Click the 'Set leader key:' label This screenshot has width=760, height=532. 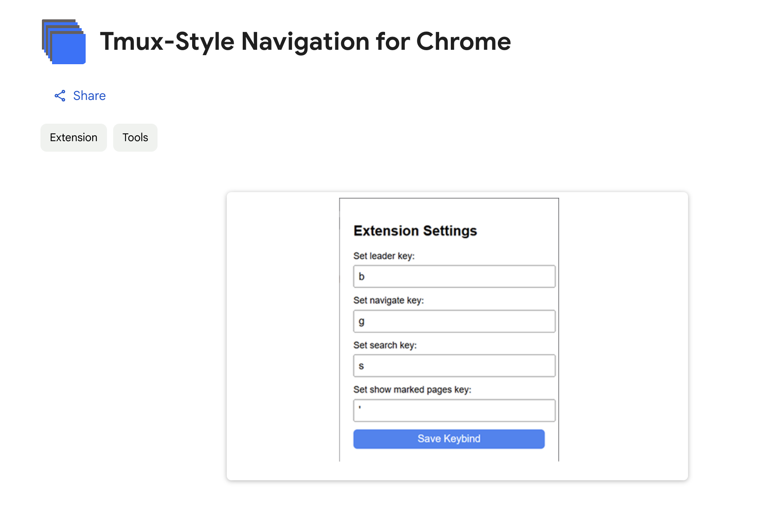(384, 256)
